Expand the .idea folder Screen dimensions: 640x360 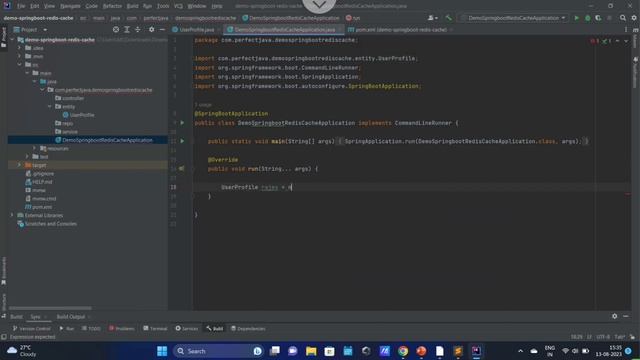[x=19, y=48]
